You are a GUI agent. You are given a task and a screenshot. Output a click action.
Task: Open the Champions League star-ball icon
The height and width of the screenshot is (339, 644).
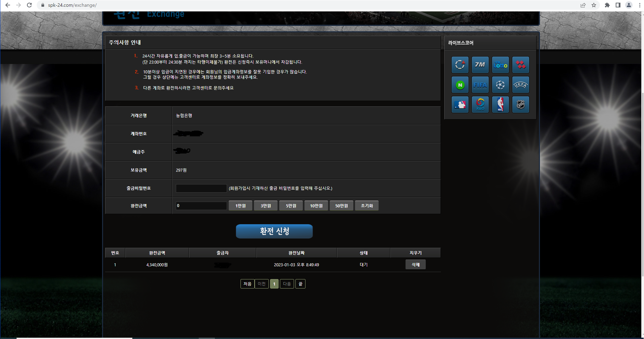(500, 85)
